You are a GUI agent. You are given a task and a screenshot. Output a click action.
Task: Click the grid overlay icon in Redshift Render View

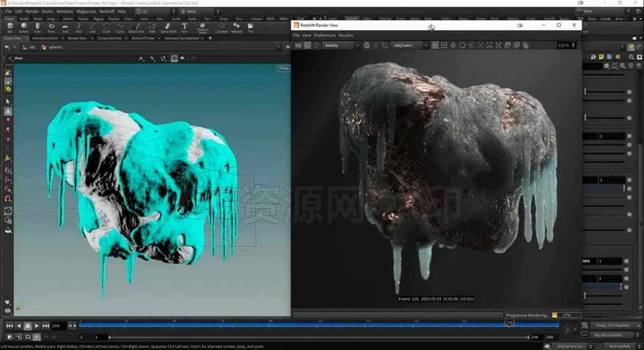click(x=444, y=45)
